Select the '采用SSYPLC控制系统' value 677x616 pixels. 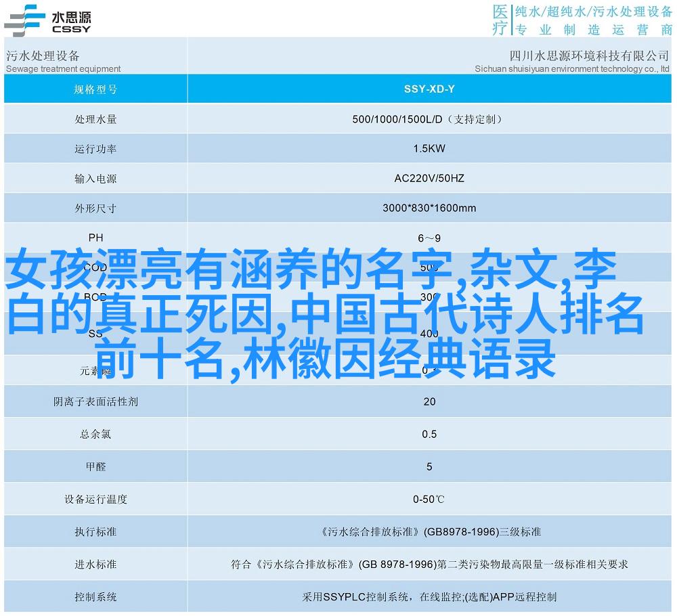tap(355, 597)
